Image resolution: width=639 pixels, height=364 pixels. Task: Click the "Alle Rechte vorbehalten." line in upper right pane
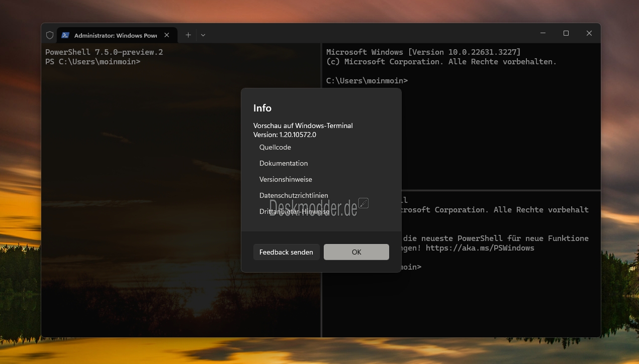pos(441,62)
